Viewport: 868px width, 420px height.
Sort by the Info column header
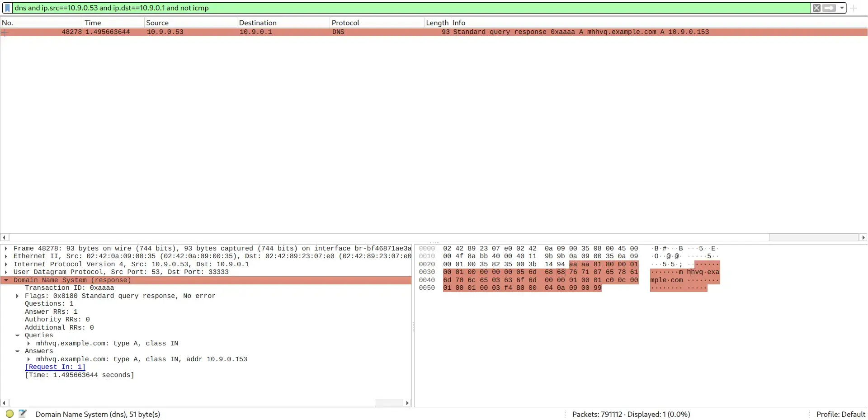click(x=659, y=23)
